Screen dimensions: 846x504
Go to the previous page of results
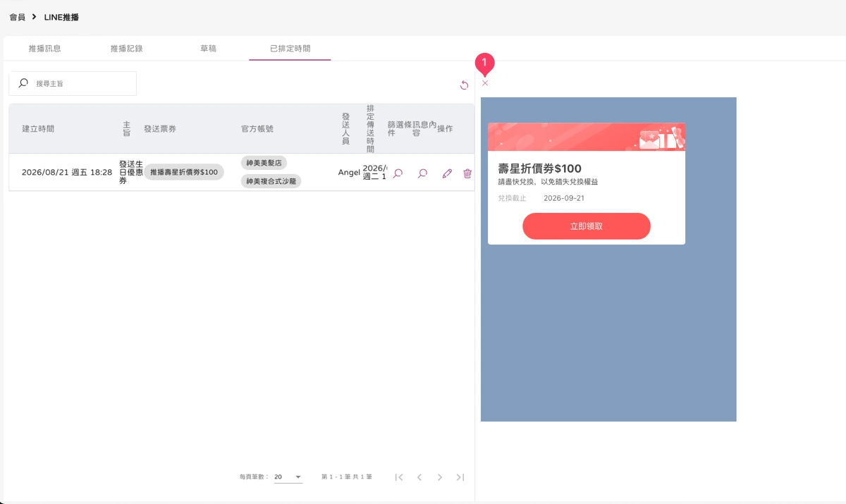419,477
